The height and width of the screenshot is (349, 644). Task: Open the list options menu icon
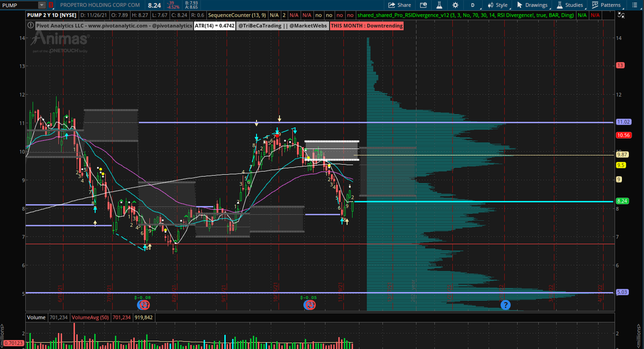click(635, 5)
